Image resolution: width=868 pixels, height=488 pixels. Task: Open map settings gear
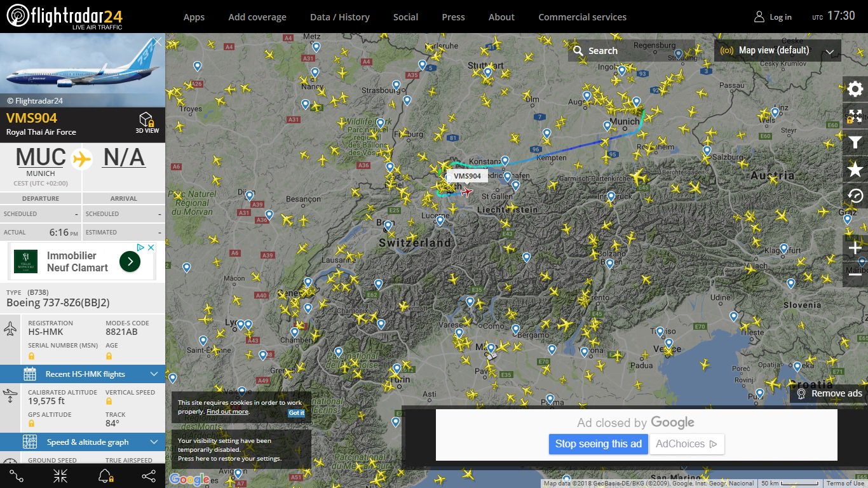point(855,90)
